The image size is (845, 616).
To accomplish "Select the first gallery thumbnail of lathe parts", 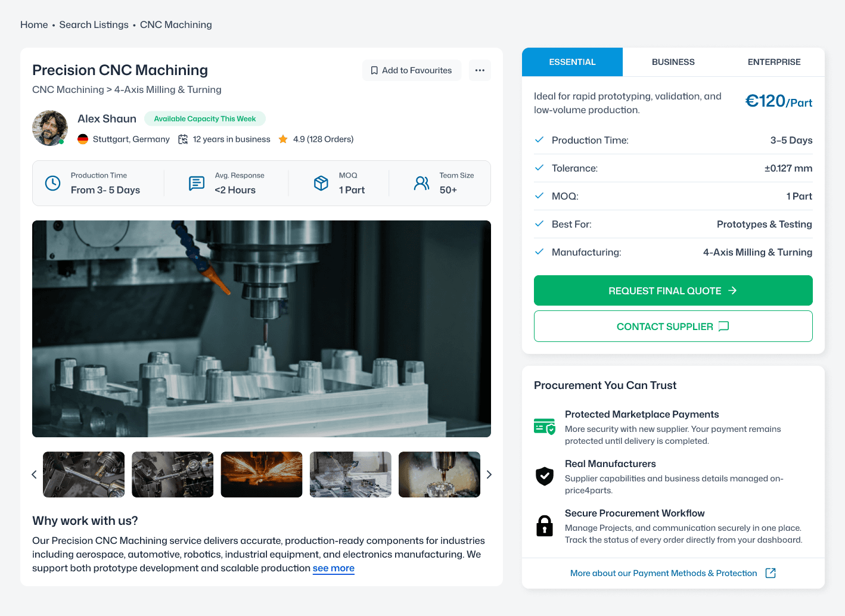I will pyautogui.click(x=84, y=475).
